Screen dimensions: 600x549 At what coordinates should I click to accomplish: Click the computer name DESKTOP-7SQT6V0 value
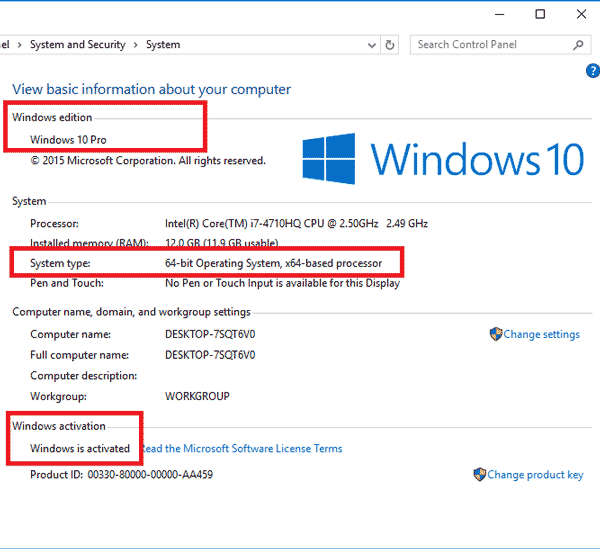pyautogui.click(x=210, y=334)
